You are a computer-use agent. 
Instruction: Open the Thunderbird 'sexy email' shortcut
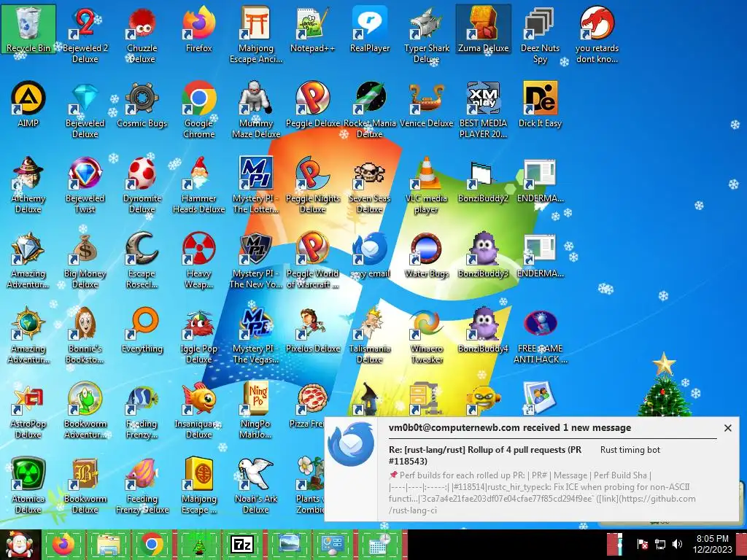[370, 255]
